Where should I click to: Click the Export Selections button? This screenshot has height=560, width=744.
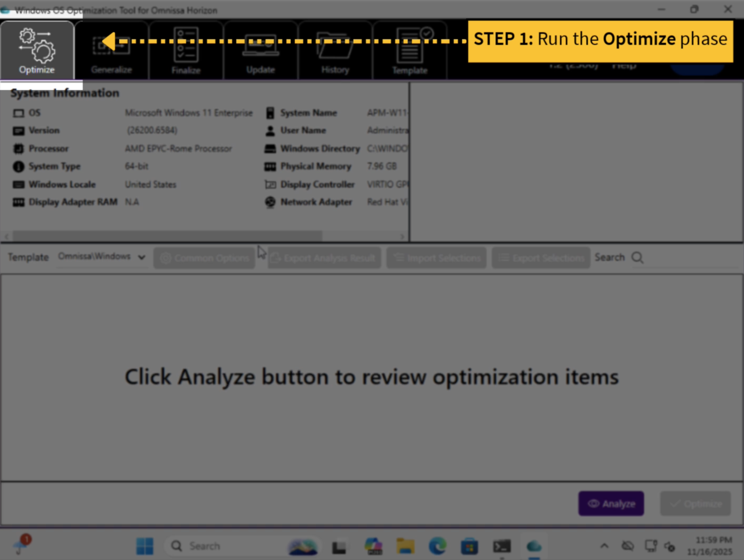coord(541,258)
